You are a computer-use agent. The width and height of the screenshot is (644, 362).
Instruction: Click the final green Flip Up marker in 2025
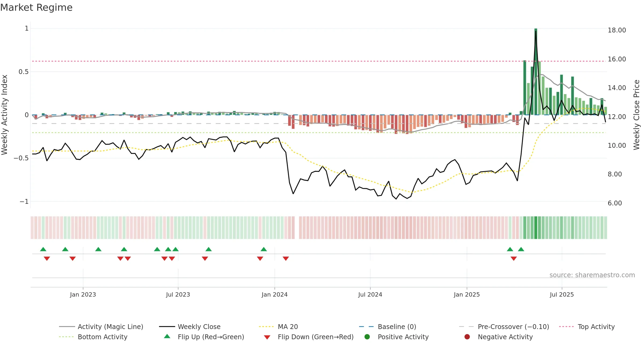521,249
